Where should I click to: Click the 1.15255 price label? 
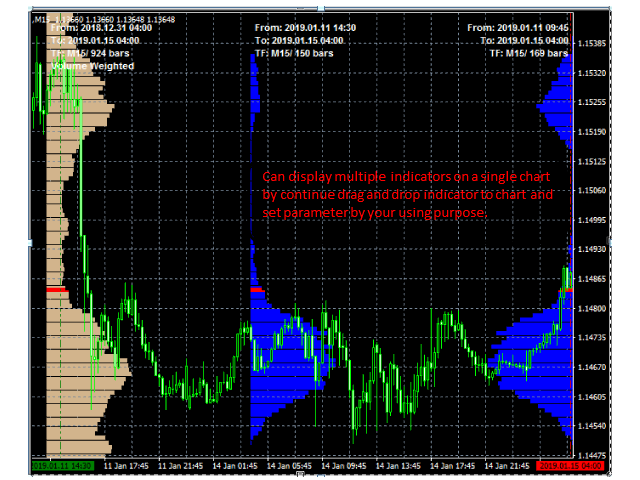point(592,102)
